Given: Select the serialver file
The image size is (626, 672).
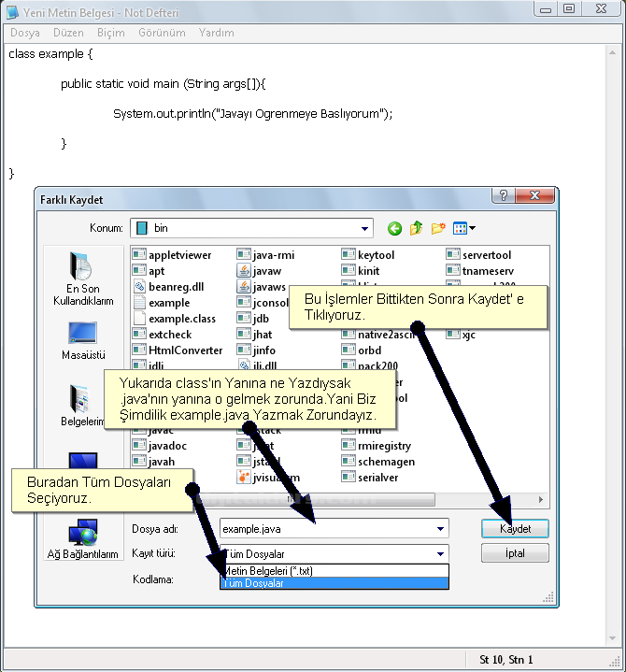Looking at the screenshot, I should 370,478.
